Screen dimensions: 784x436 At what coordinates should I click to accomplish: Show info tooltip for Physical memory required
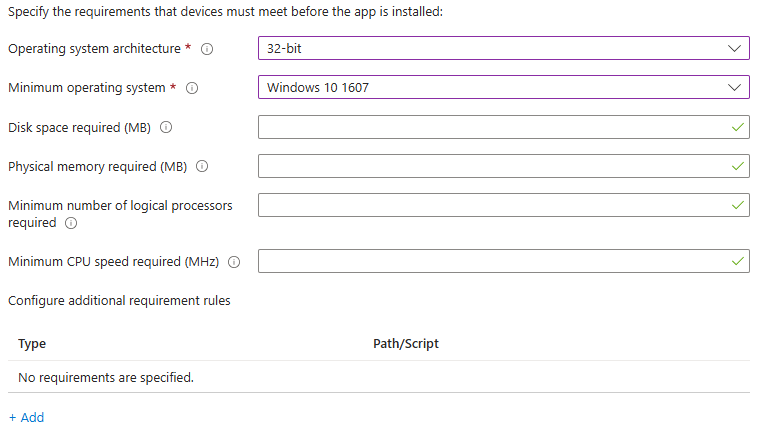[x=202, y=166]
